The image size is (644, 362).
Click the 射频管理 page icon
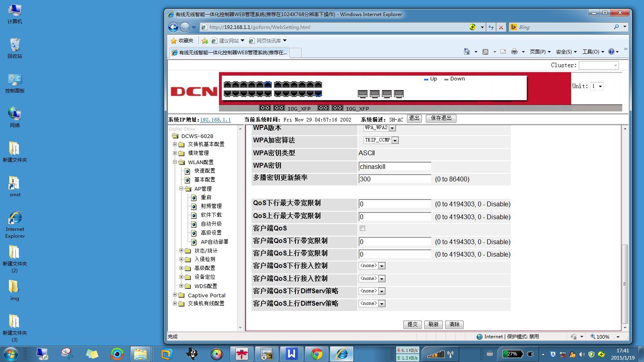[x=194, y=206]
